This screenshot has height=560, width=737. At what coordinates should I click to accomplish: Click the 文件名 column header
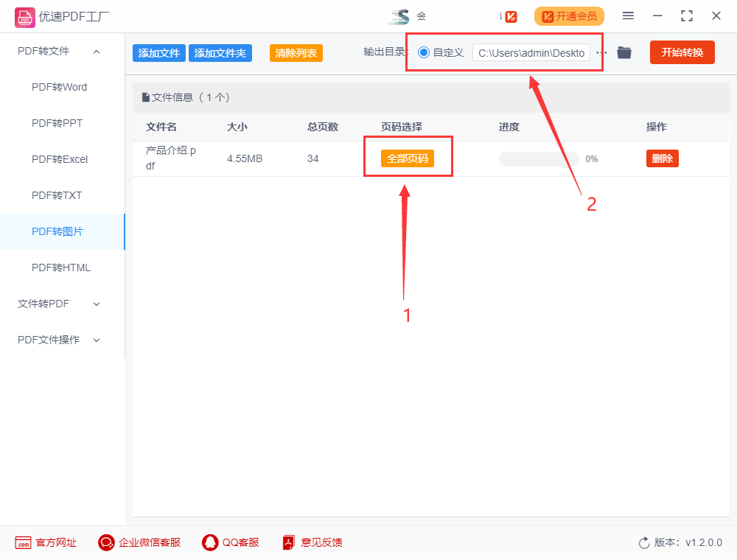161,127
